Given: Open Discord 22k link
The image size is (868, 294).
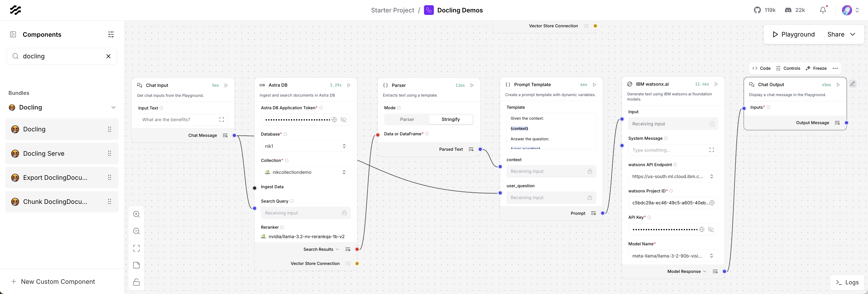Looking at the screenshot, I should pyautogui.click(x=795, y=10).
